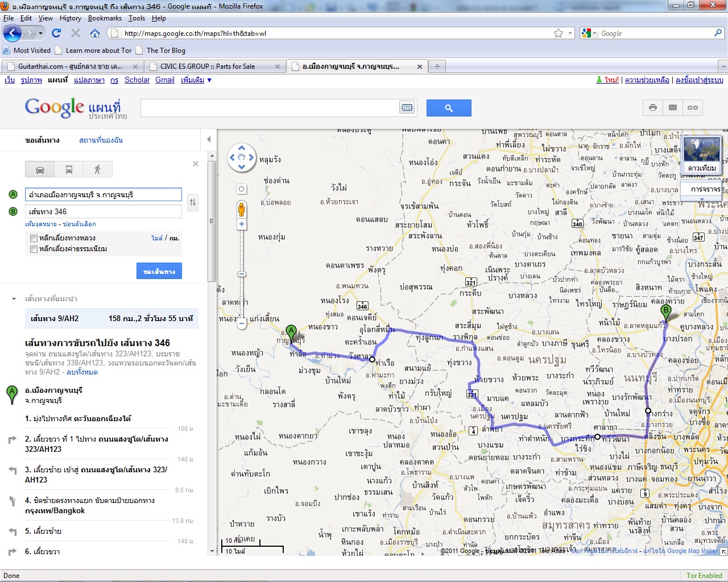Collapse the suggested routes section

click(14, 298)
